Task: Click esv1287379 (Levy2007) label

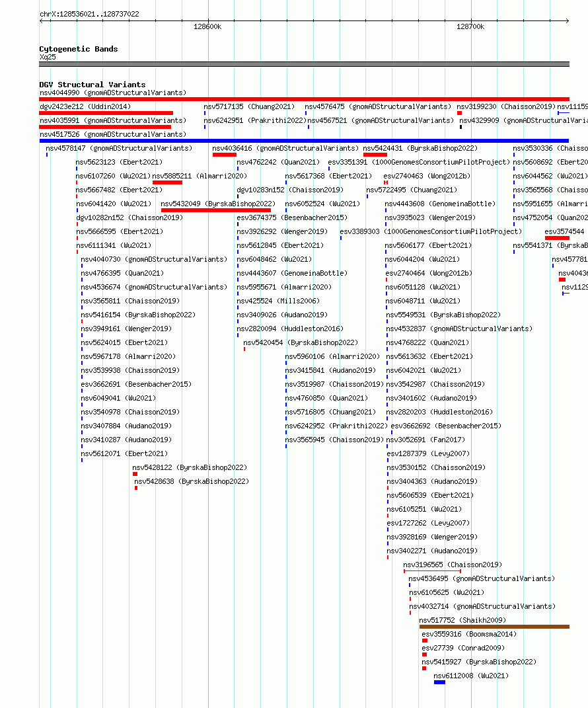Action: (x=428, y=453)
